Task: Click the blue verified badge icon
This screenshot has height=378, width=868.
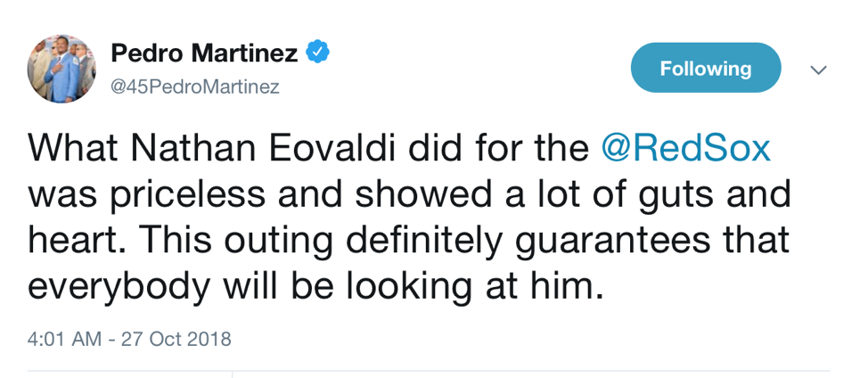Action: [x=318, y=53]
